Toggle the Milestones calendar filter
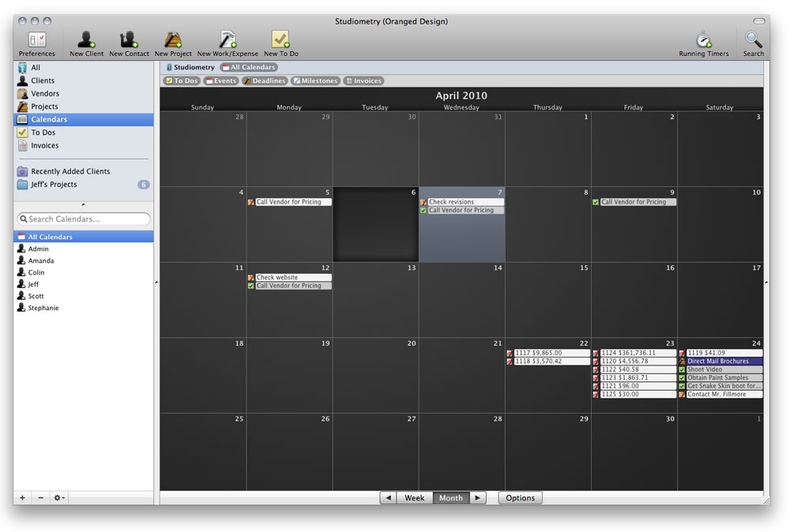 (x=315, y=81)
